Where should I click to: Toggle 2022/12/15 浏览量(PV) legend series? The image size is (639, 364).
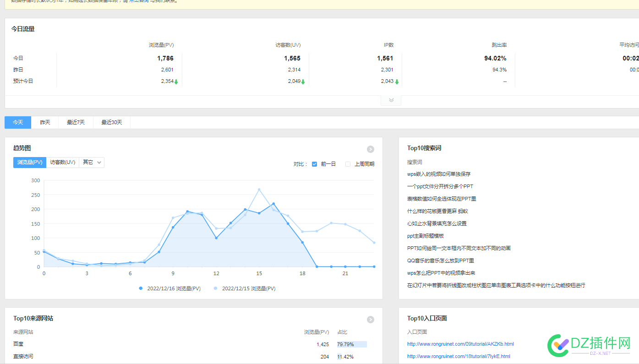(x=245, y=288)
